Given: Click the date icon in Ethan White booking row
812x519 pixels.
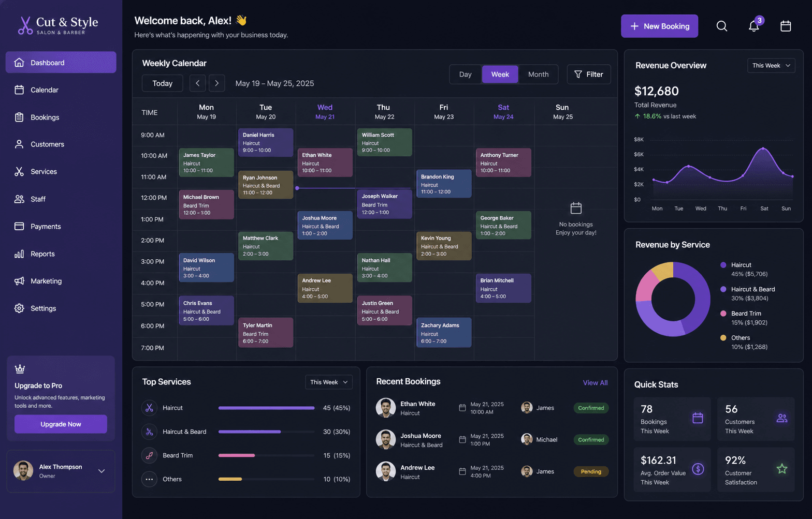Looking at the screenshot, I should [462, 408].
